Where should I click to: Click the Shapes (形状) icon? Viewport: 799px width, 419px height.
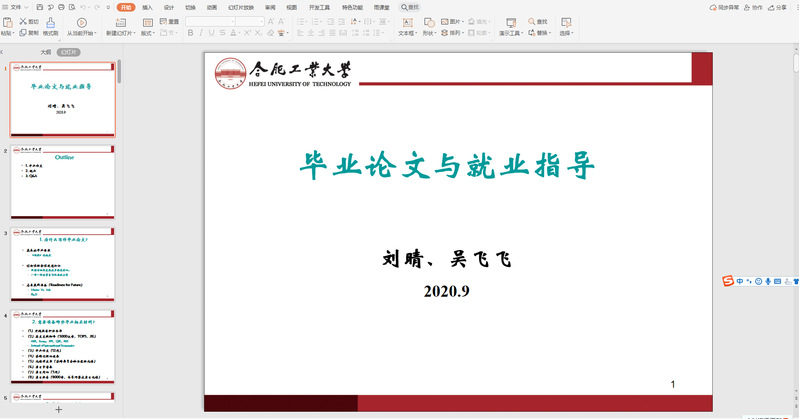point(429,21)
